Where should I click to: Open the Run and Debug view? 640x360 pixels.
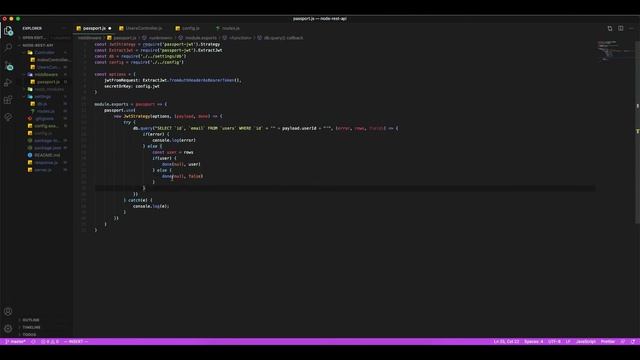coord(8,83)
